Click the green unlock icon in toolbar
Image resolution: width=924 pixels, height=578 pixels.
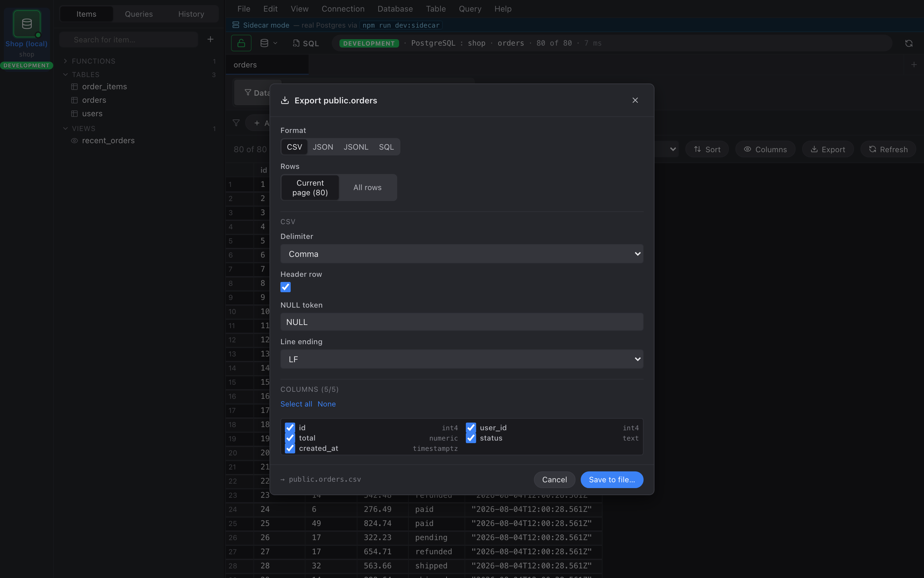[241, 43]
